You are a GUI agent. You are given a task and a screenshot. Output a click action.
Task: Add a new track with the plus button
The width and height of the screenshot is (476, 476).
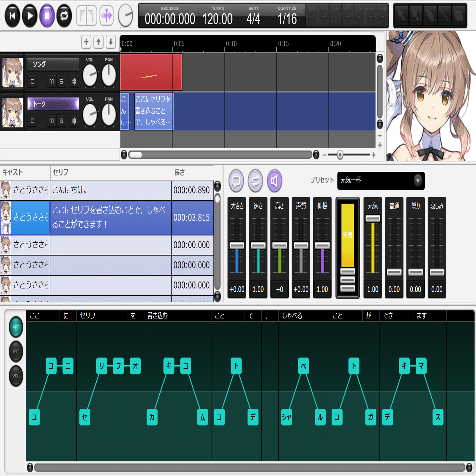(86, 42)
